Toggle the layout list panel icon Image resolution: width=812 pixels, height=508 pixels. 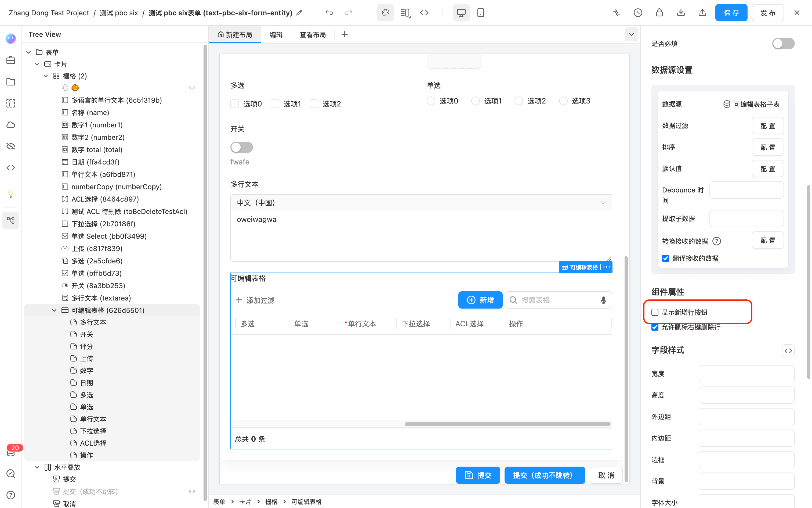(x=405, y=13)
